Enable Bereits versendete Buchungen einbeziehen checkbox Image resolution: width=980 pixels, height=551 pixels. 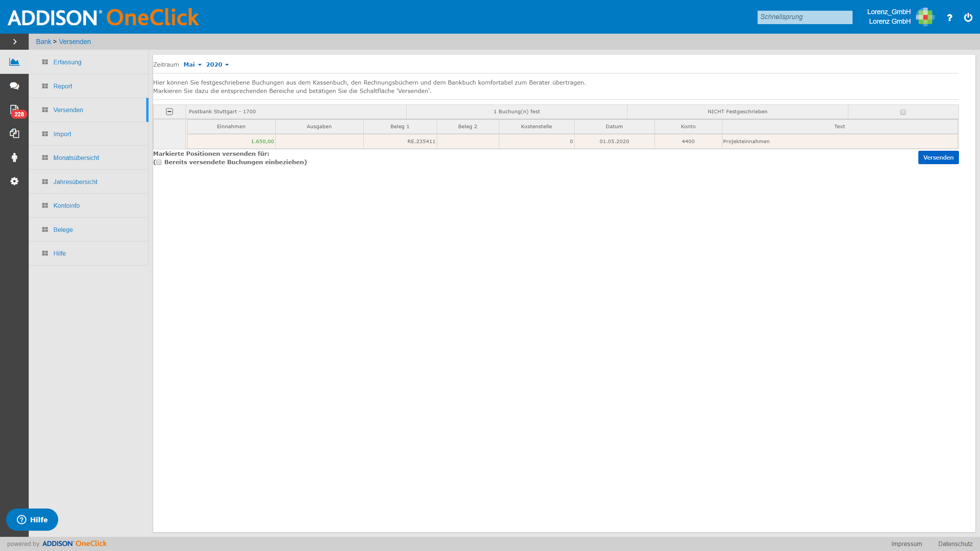pyautogui.click(x=159, y=162)
